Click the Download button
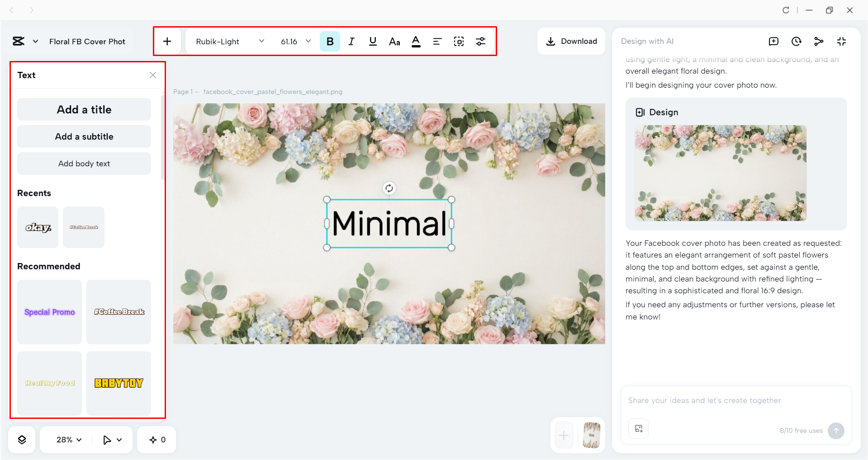 point(571,41)
